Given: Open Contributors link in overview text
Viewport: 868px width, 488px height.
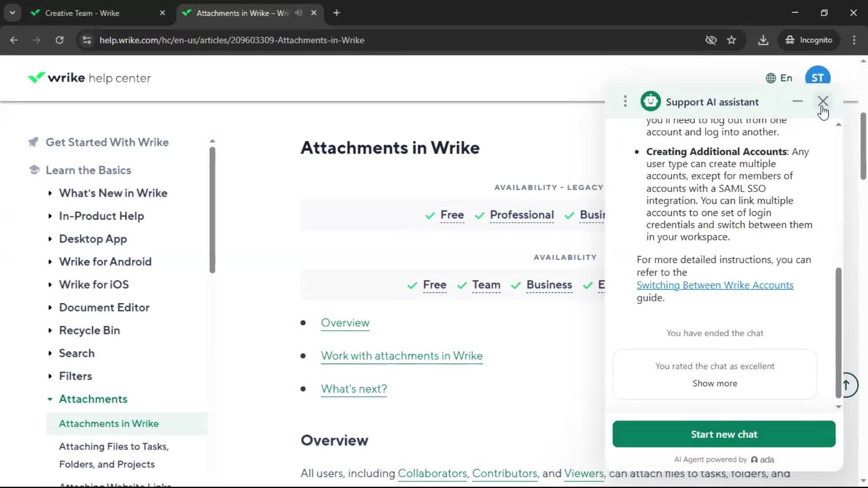Looking at the screenshot, I should 505,474.
